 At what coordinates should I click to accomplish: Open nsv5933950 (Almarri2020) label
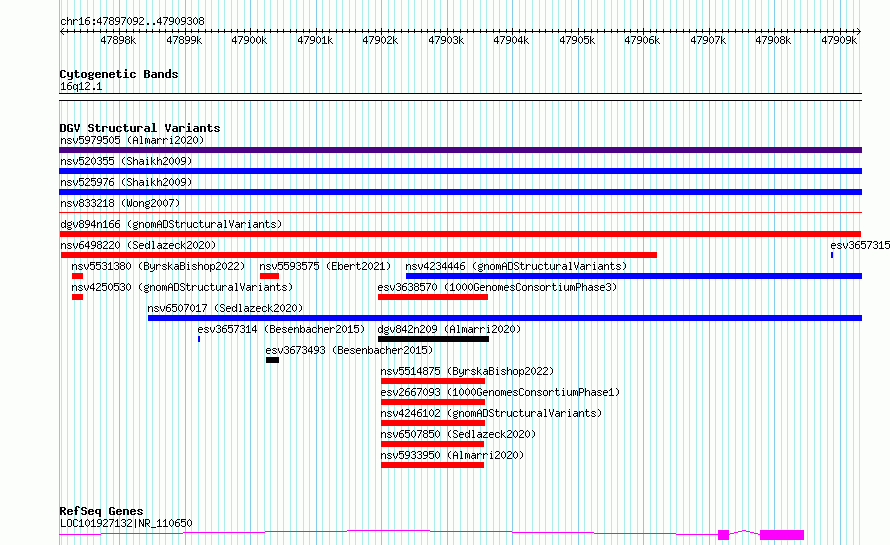[452, 455]
